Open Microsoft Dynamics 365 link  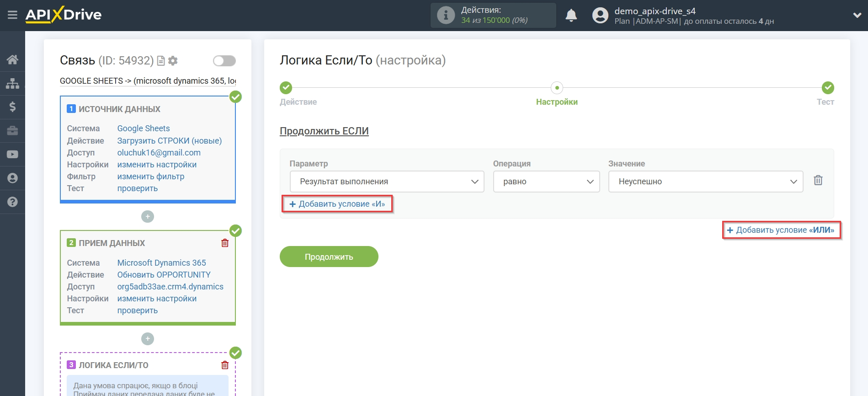162,263
